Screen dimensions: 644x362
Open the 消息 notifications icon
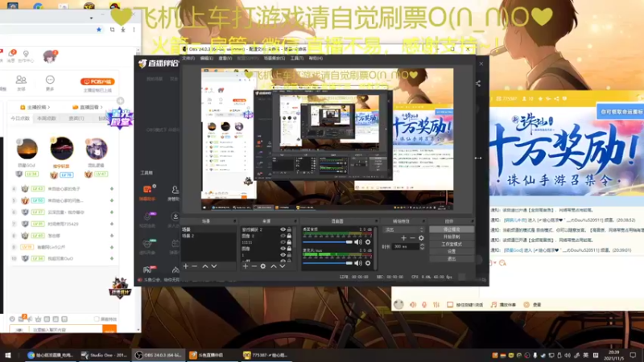point(11,55)
